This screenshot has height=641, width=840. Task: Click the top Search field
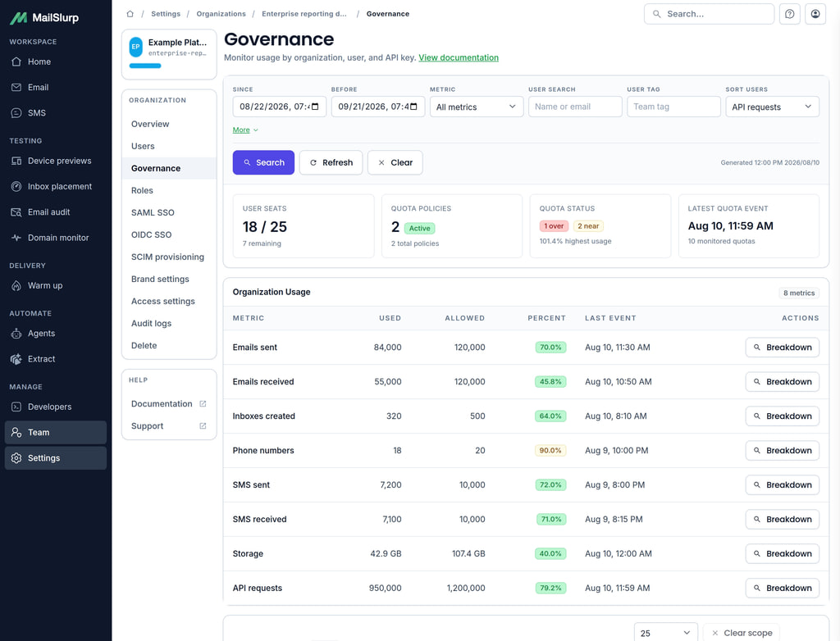click(x=709, y=14)
